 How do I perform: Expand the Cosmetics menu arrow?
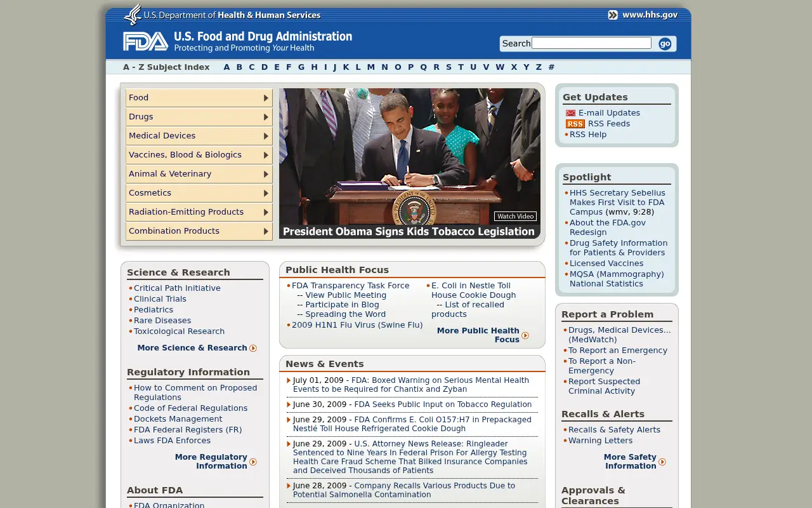pos(266,193)
